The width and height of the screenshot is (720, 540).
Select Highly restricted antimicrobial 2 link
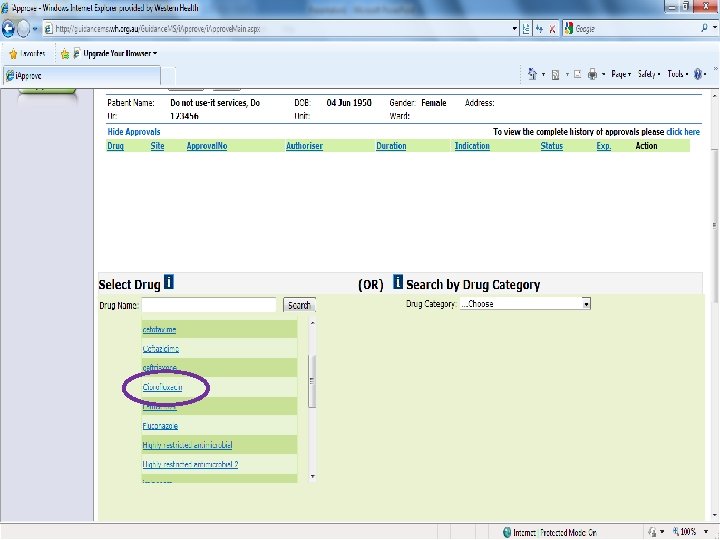(190, 464)
